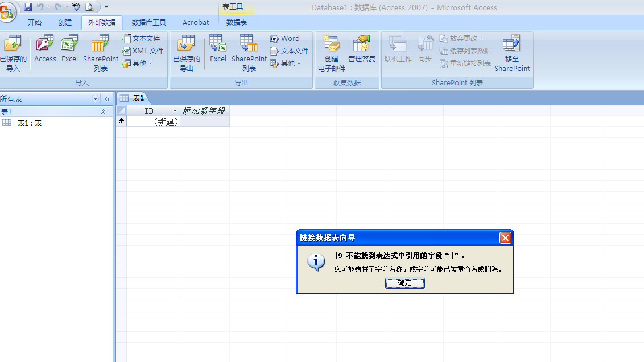Import from an Access database

[x=45, y=49]
